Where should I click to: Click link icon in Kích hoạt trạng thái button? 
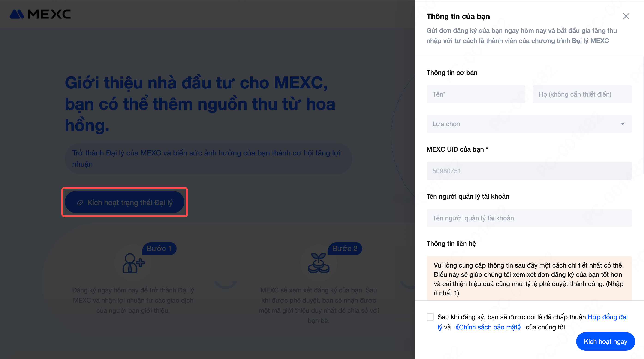[80, 202]
